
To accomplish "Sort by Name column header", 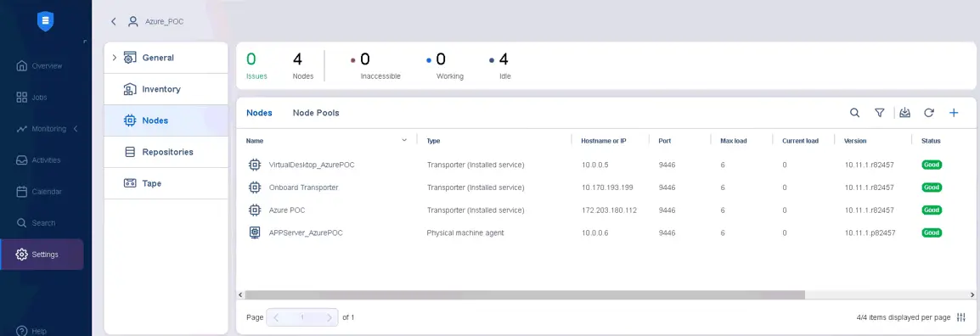I will [254, 141].
